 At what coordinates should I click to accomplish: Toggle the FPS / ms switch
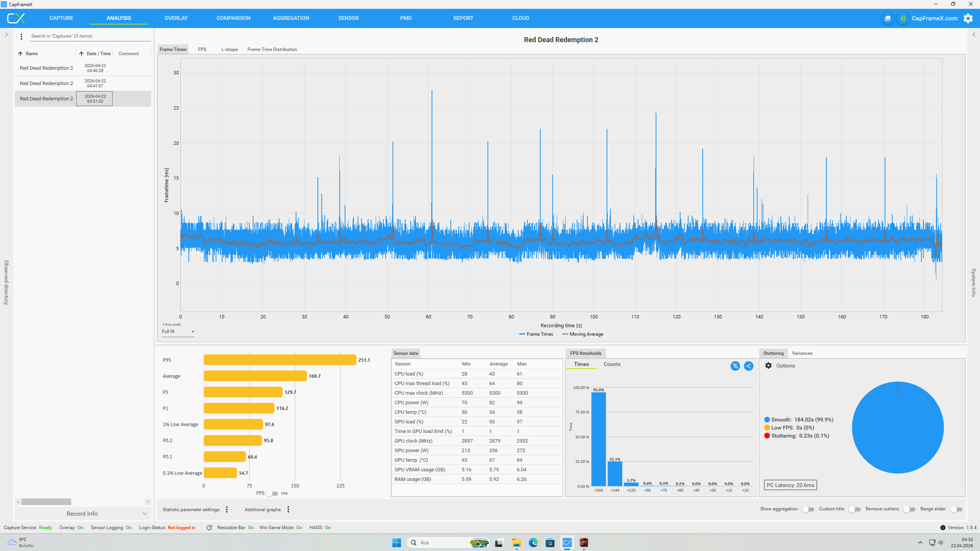pos(272,493)
